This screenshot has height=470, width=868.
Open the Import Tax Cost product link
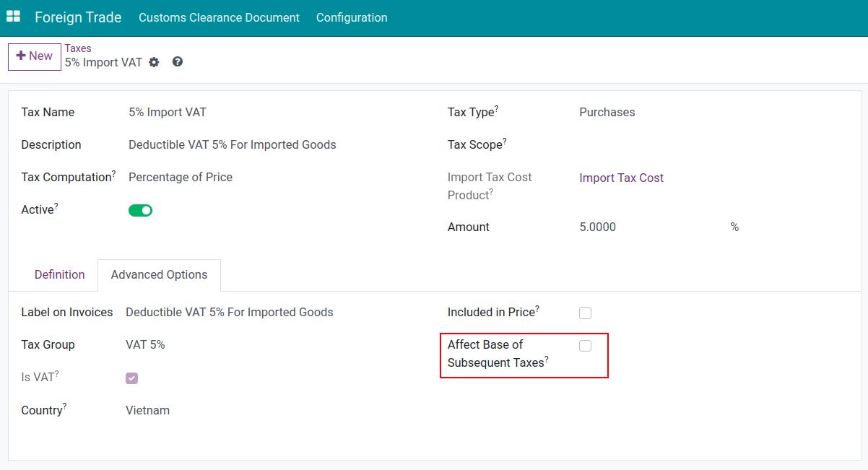point(621,178)
